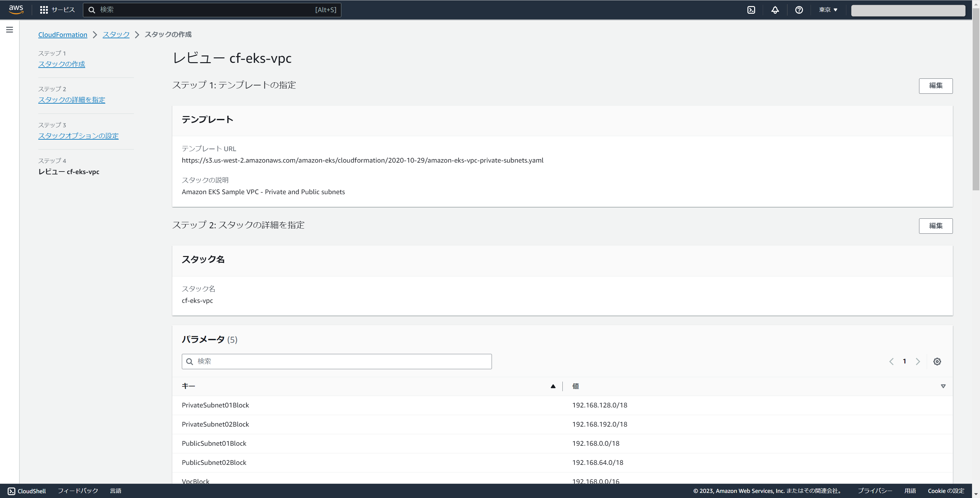Viewport: 980px width, 498px height.
Task: Open the notifications bell
Action: click(x=775, y=10)
